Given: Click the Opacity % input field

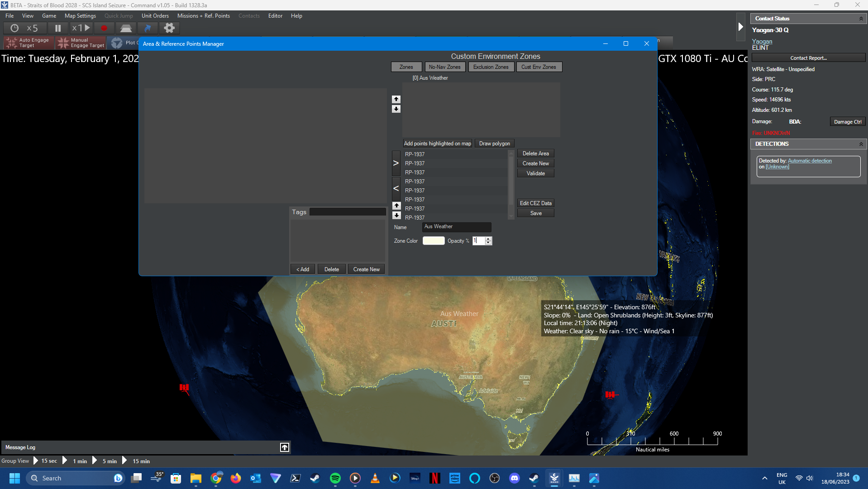Looking at the screenshot, I should point(479,241).
